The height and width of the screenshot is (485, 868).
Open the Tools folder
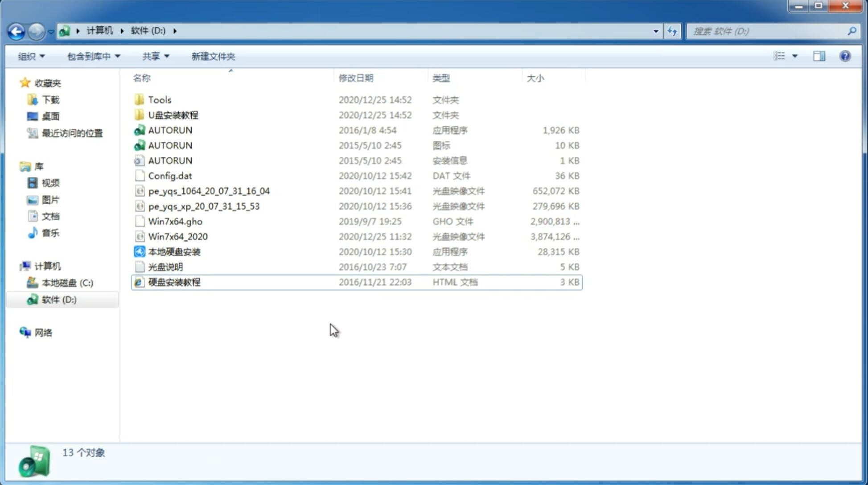(x=159, y=99)
